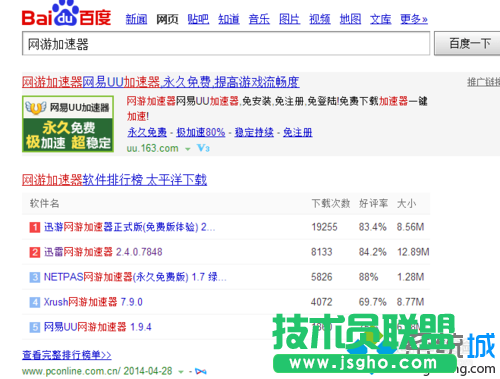Screen dimensions: 500x379
Task: Switch to the 地图 tab
Action: [350, 19]
